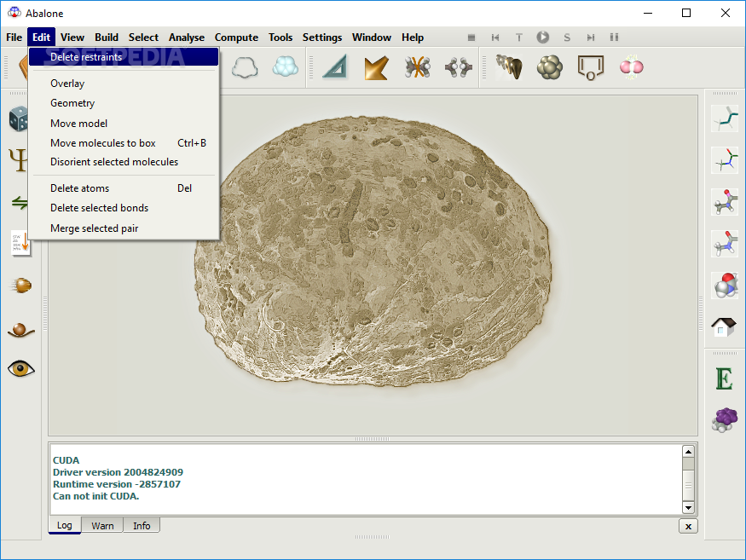Image resolution: width=746 pixels, height=560 pixels.
Task: Switch to the Info tab
Action: pos(142,525)
